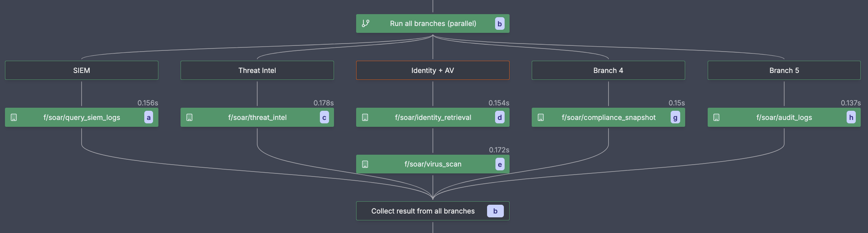Viewport: 868px width, 233px height.
Task: Click the 'a' badge on query_siem_logs
Action: click(x=148, y=118)
